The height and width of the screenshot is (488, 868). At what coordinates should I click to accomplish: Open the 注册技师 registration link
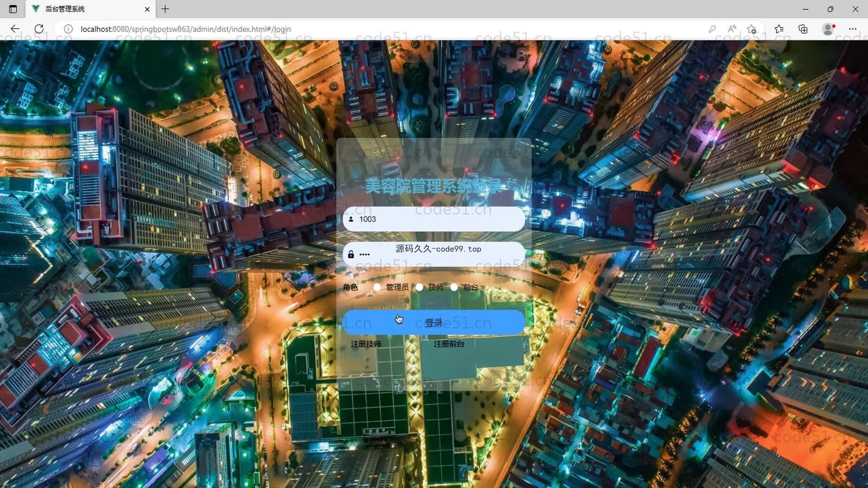(366, 344)
